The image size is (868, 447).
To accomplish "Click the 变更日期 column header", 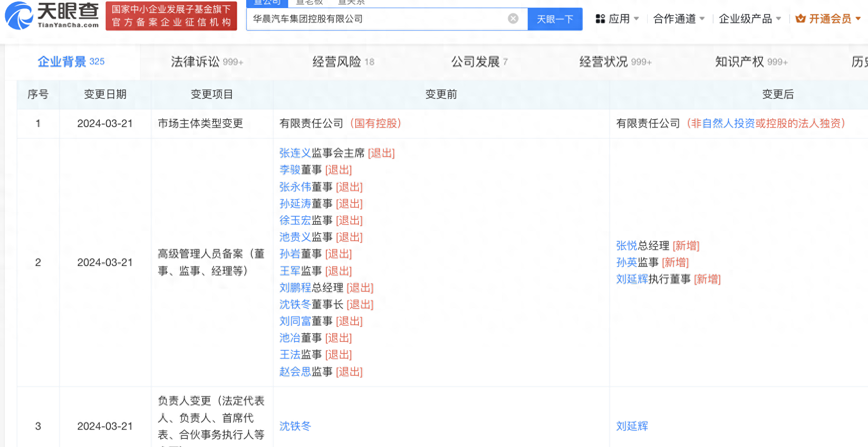I will pyautogui.click(x=105, y=95).
